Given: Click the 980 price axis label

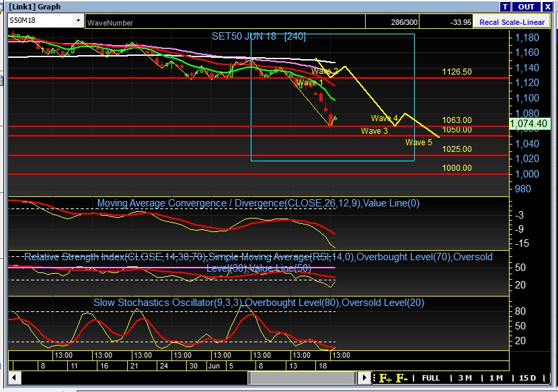Looking at the screenshot, I should coord(522,189).
